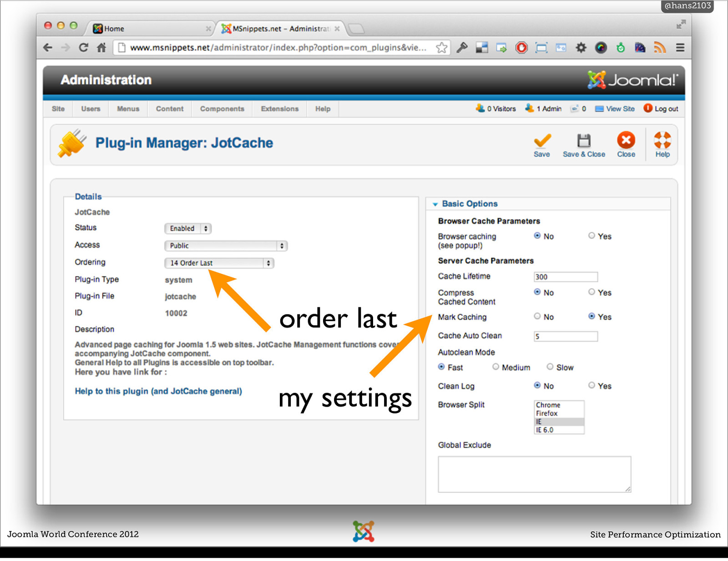Open the Ordering dropdown
728x561 pixels.
click(x=219, y=263)
